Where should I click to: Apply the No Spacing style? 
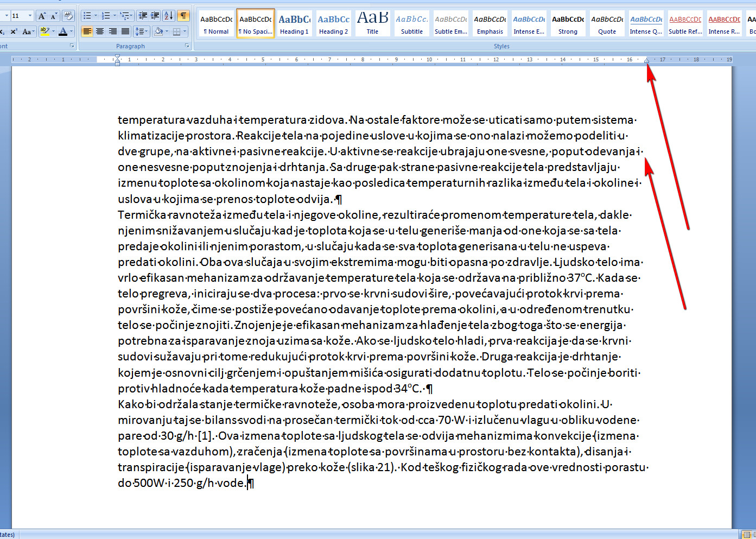(x=256, y=23)
